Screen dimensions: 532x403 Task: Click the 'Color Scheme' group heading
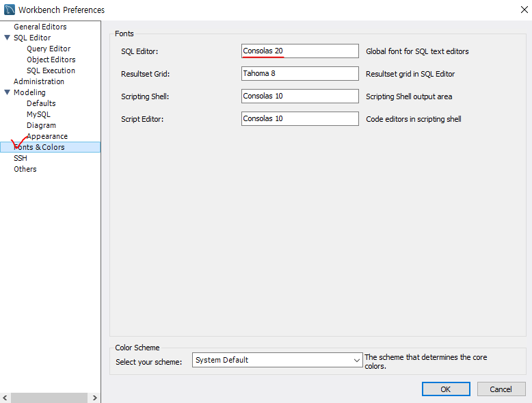point(137,348)
